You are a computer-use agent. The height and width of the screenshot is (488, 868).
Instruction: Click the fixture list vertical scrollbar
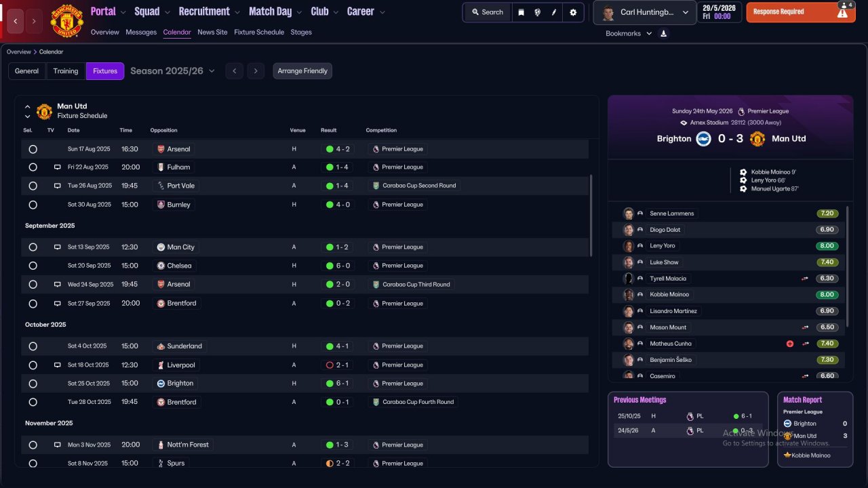[591, 216]
